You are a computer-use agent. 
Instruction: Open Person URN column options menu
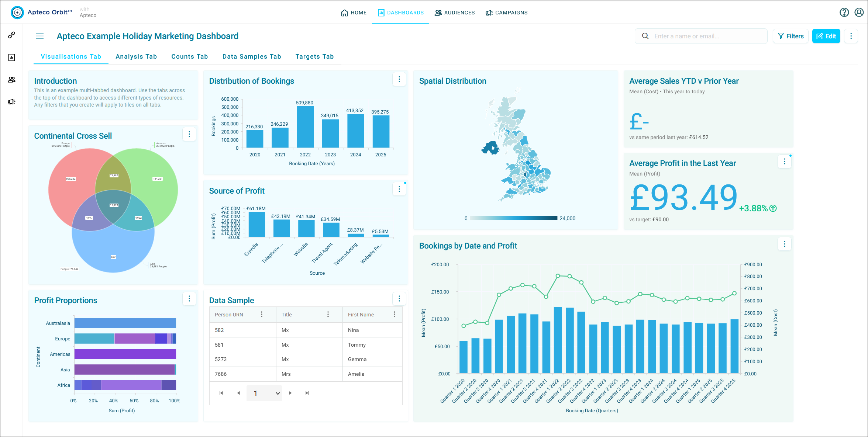click(x=262, y=314)
